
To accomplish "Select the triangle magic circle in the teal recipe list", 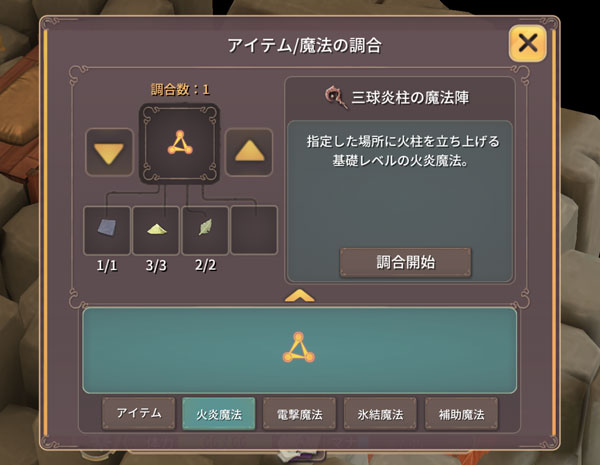I will click(x=298, y=348).
